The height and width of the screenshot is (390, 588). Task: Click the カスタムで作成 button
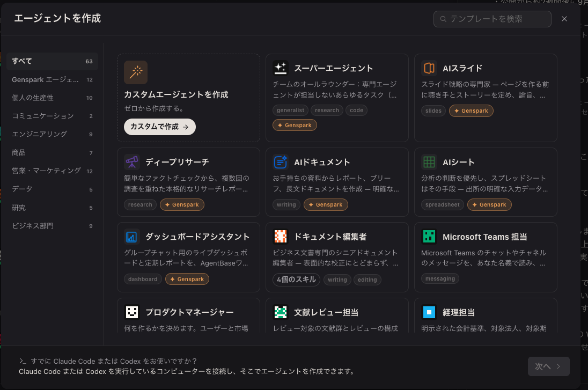(160, 127)
